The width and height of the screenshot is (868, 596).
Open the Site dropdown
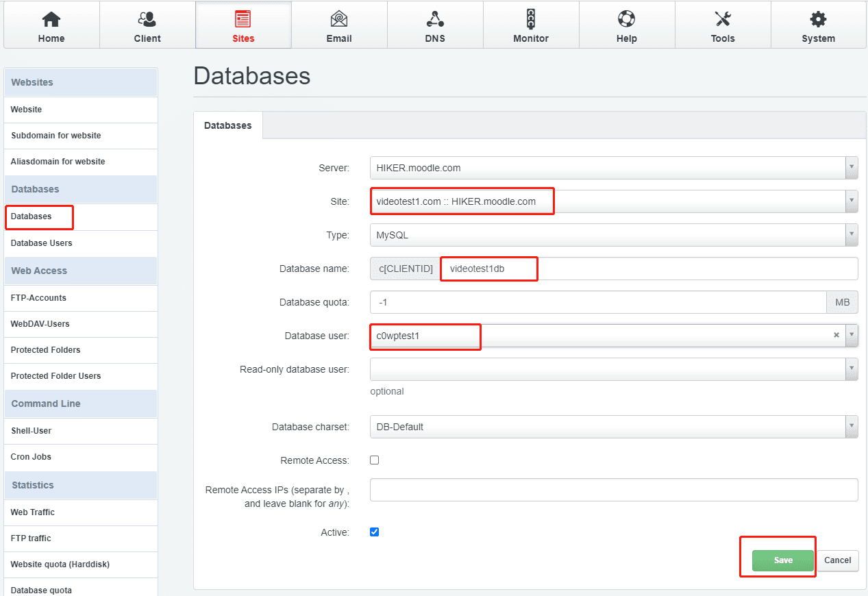[x=614, y=201]
